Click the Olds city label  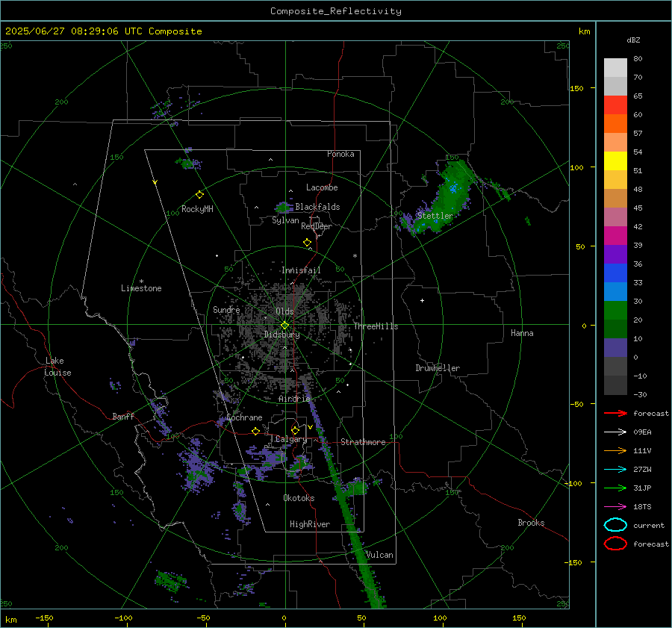284,311
